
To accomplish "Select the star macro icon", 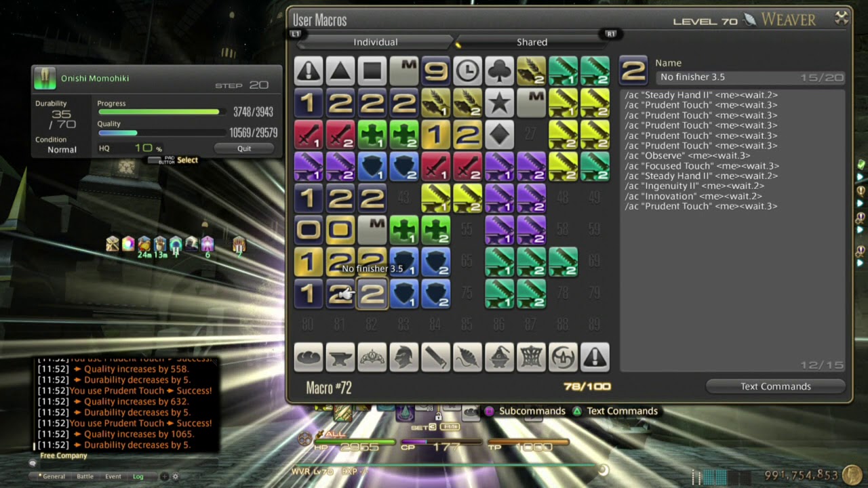I will pyautogui.click(x=500, y=102).
